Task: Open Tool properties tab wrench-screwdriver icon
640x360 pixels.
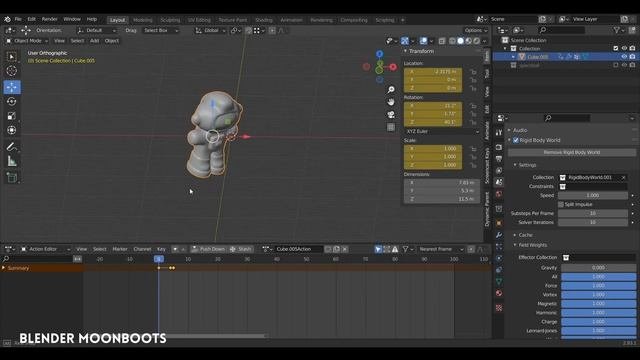Action: [x=499, y=133]
